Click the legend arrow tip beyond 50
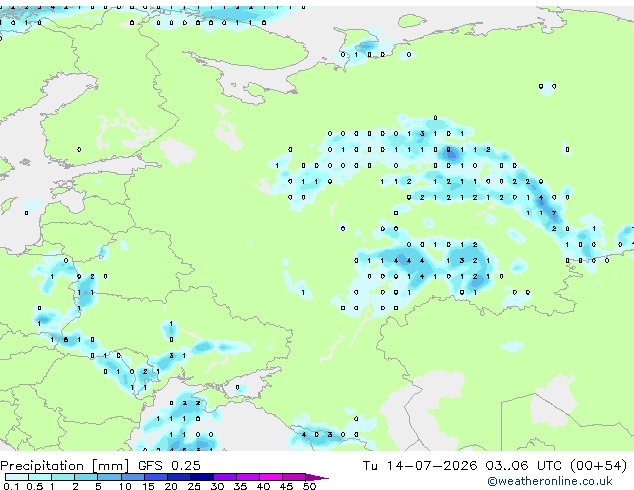Image resolution: width=634 pixels, height=490 pixels. (x=317, y=478)
